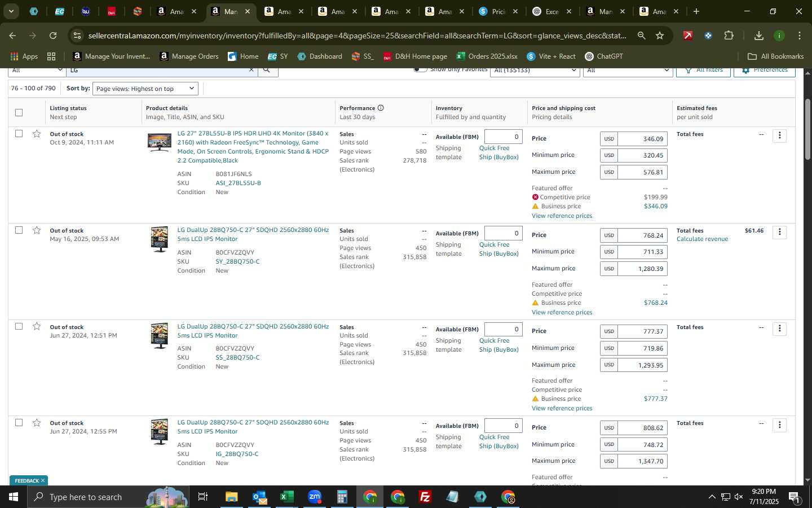Check the IG_28BQ750-C listing checkbox

pyautogui.click(x=19, y=423)
